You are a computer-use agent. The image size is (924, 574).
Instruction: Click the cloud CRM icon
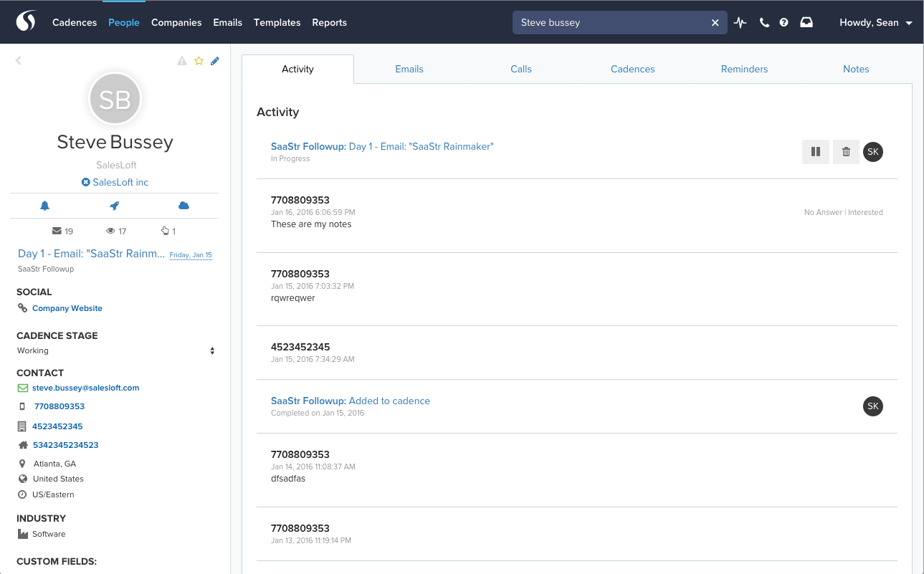coord(184,206)
